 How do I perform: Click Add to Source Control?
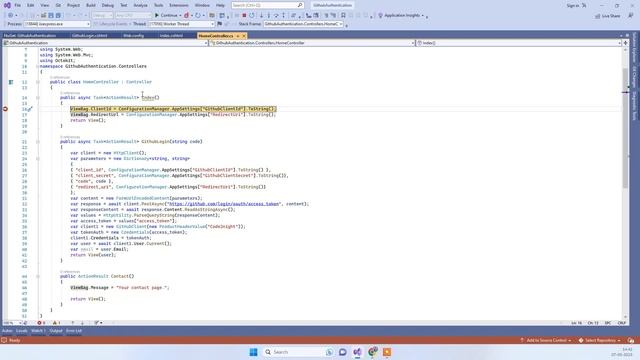point(546,340)
